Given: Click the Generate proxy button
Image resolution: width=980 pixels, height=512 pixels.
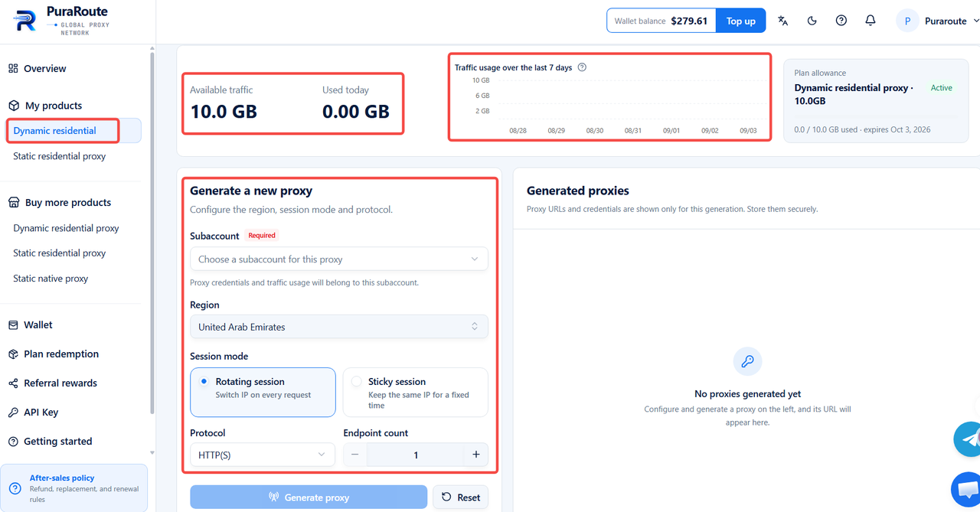Looking at the screenshot, I should pyautogui.click(x=309, y=497).
